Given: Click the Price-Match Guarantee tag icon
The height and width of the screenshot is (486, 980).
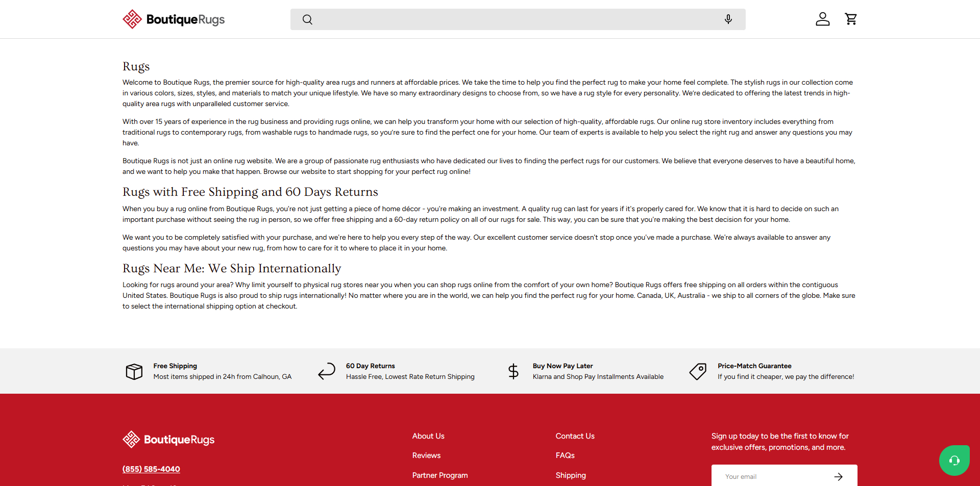Looking at the screenshot, I should (x=698, y=371).
